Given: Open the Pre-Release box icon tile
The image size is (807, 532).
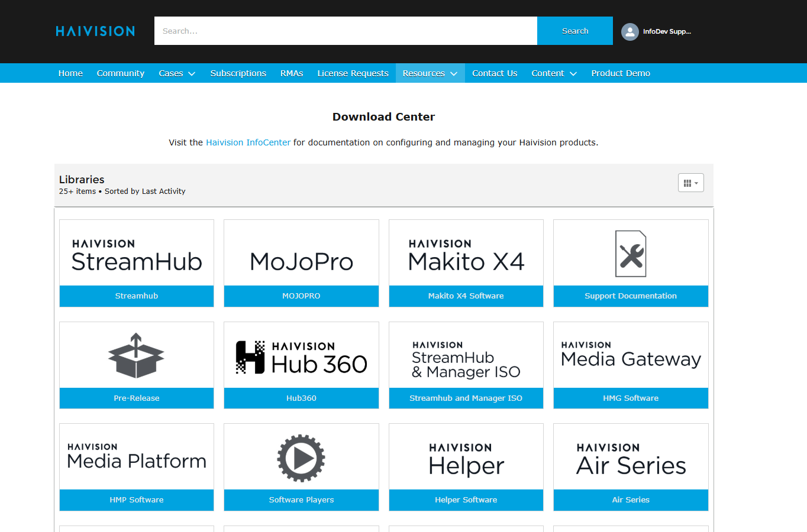Looking at the screenshot, I should (136, 355).
